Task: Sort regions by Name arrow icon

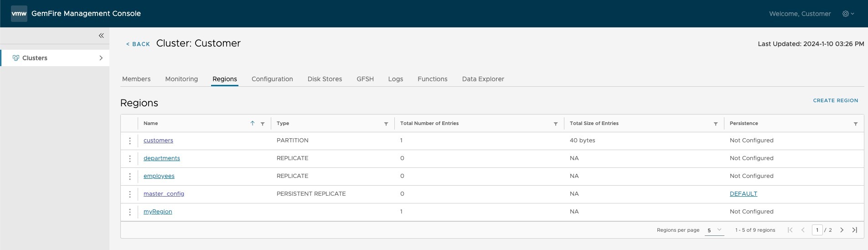Action: [x=253, y=123]
